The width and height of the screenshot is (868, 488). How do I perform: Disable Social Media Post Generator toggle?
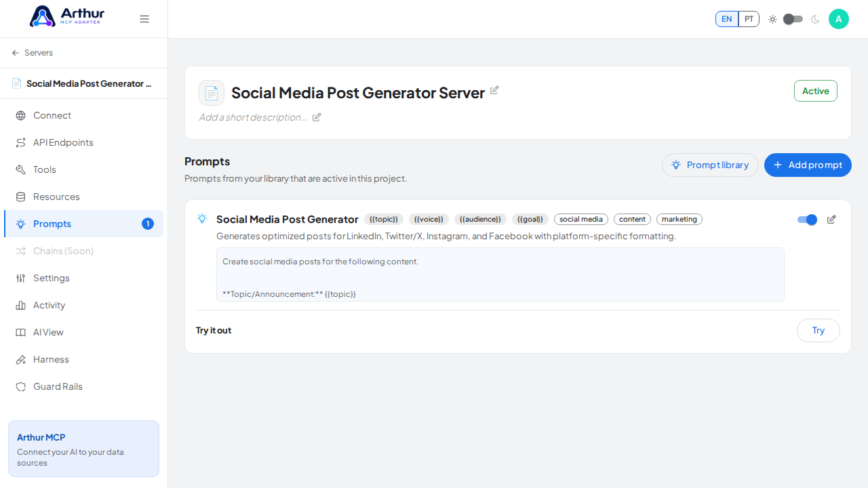pyautogui.click(x=807, y=220)
